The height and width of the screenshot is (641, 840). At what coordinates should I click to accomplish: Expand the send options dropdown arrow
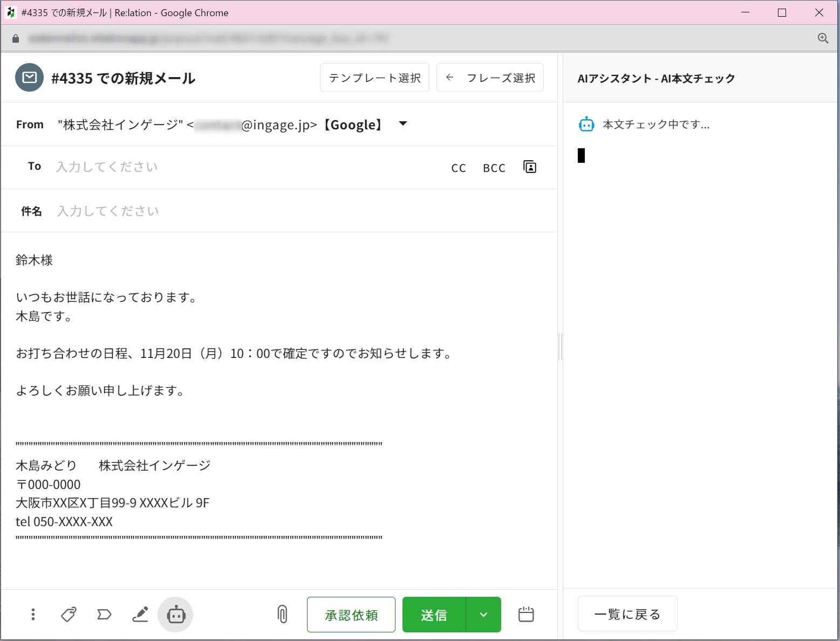[483, 615]
